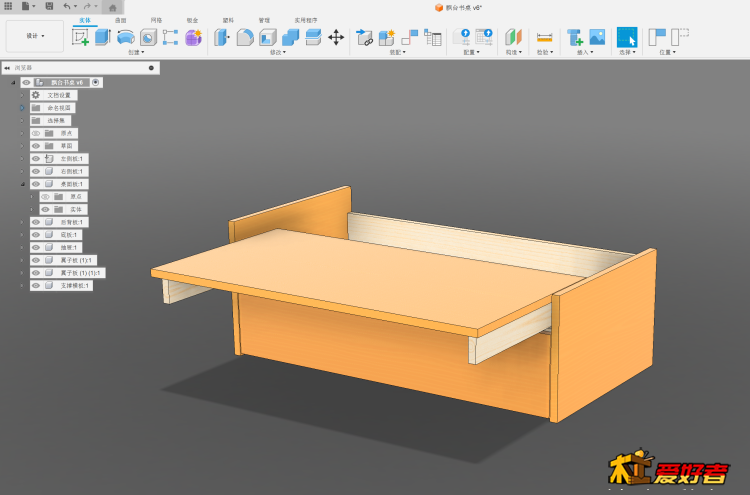Select the Extrude tool in toolbar
This screenshot has height=495, width=750.
tap(102, 37)
